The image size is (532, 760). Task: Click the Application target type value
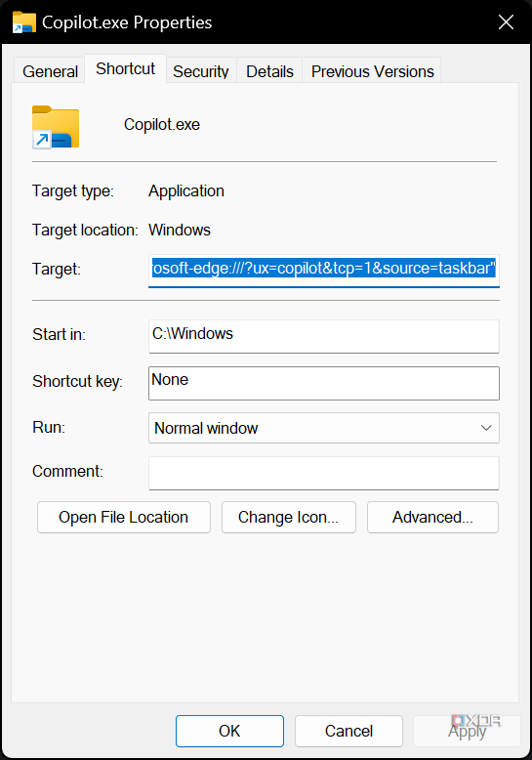[x=186, y=190]
